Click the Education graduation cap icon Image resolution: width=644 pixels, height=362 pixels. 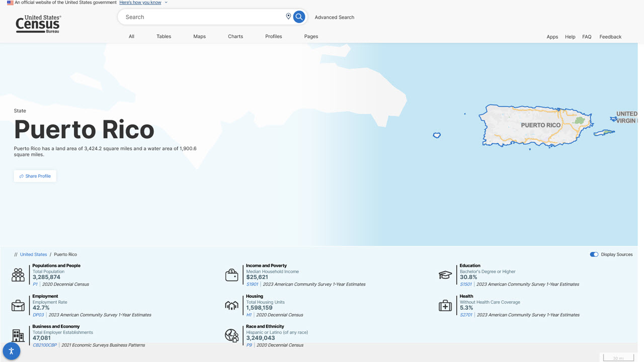click(x=445, y=275)
